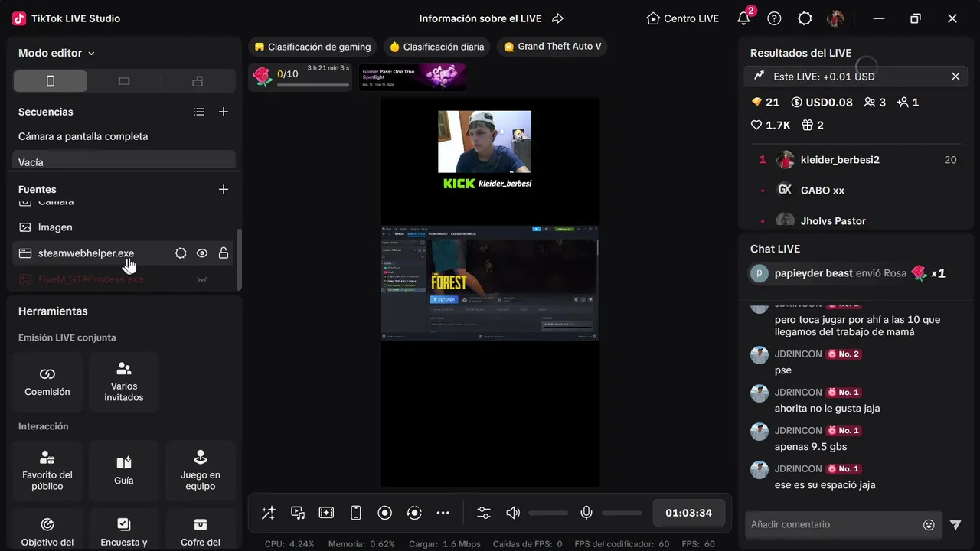The image size is (980, 551).
Task: Open Información sobre el LIVE
Action: pos(480,18)
